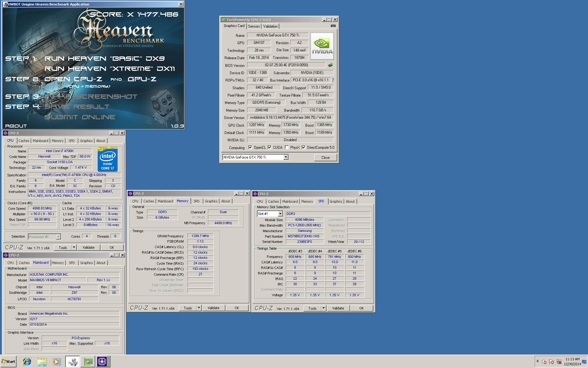This screenshot has width=588, height=368.
Task: Expand Tools arrow in CPU-Z Memory window
Action: pos(199,308)
